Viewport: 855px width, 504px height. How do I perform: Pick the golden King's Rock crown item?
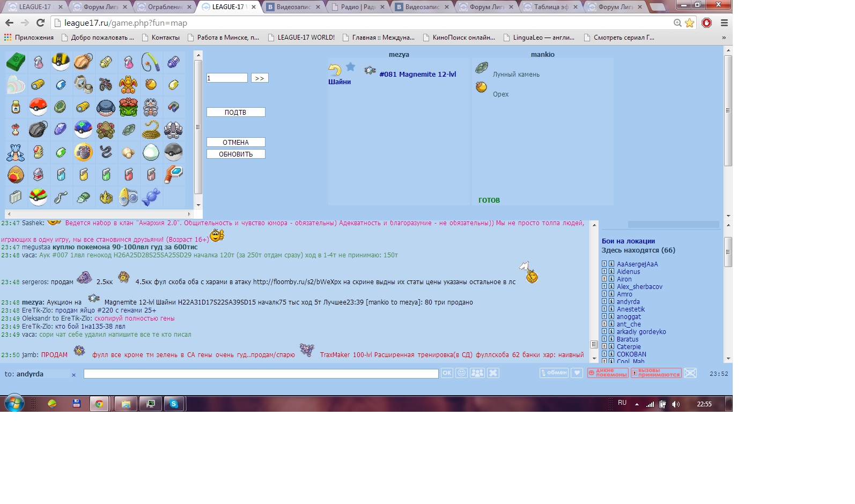pyautogui.click(x=106, y=197)
